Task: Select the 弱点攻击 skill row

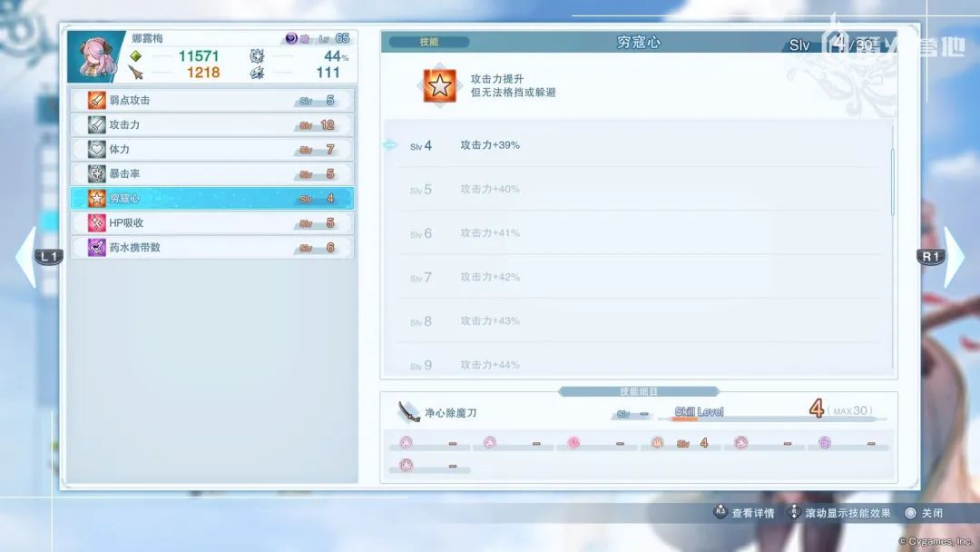Action: point(211,100)
